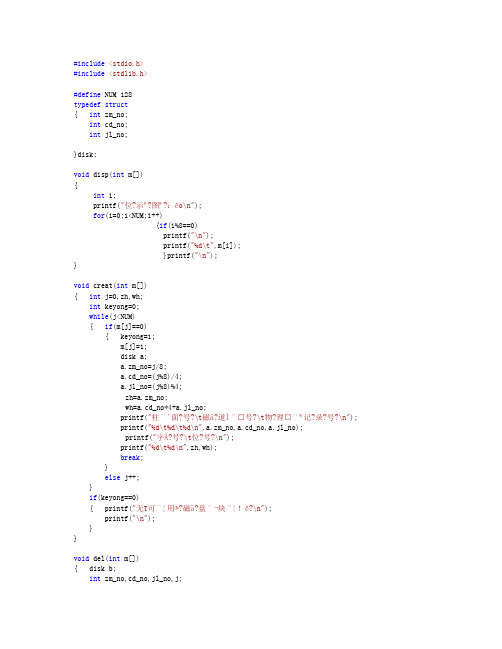Click the 'break;' statement
The width and height of the screenshot is (502, 649).
[132, 457]
